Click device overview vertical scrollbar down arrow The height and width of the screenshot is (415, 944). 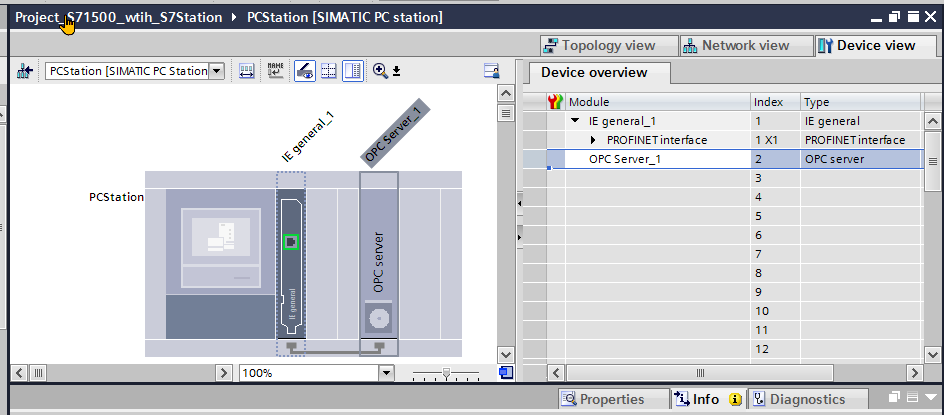tap(933, 355)
